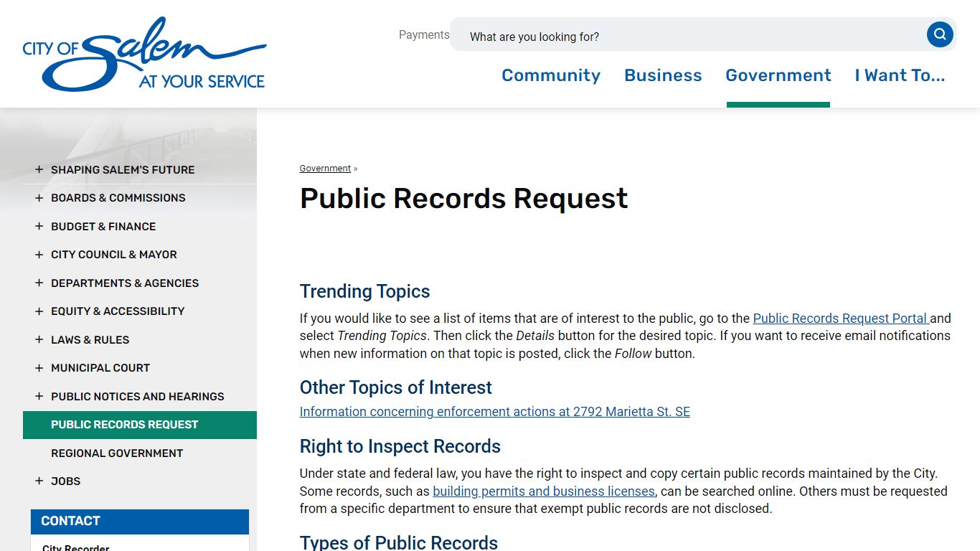
Task: Click the Right to Inspect Records heading
Action: [400, 446]
